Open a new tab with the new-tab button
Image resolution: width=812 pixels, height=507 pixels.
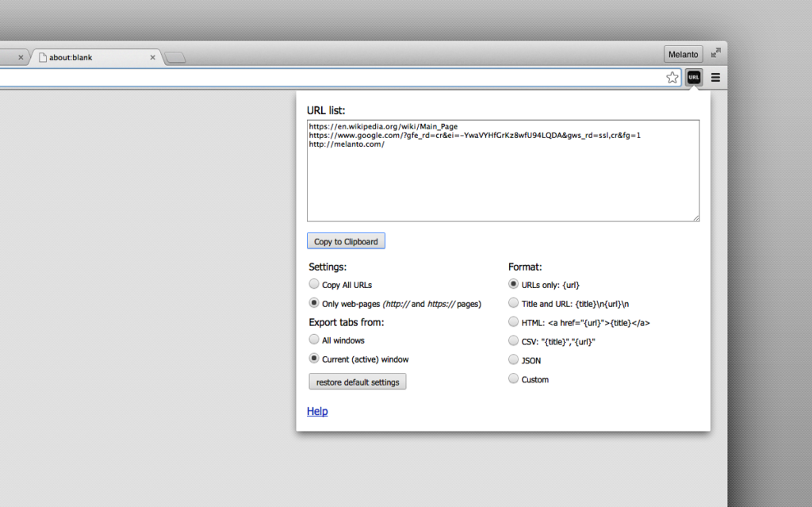click(x=175, y=57)
